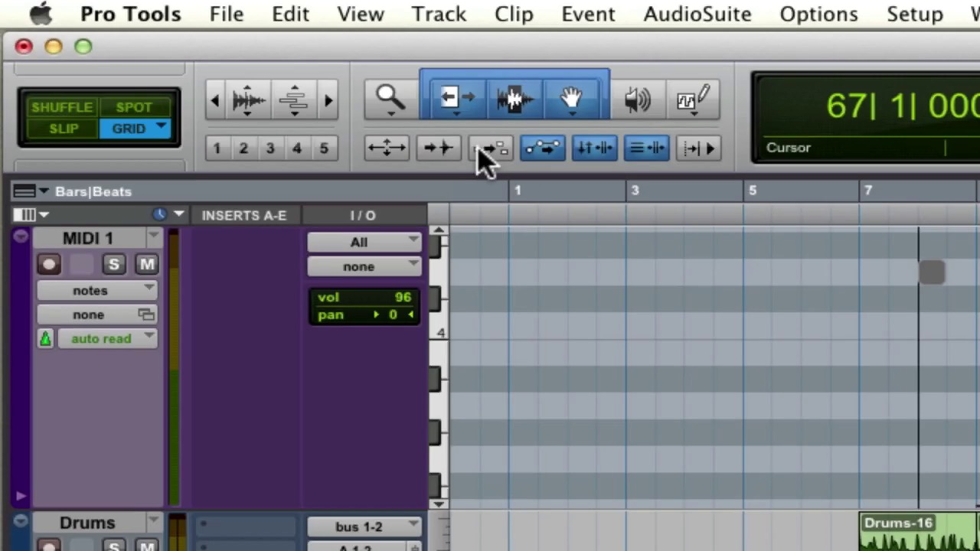Toggle Zoom Toggle button
Image resolution: width=980 pixels, height=551 pixels.
click(387, 148)
